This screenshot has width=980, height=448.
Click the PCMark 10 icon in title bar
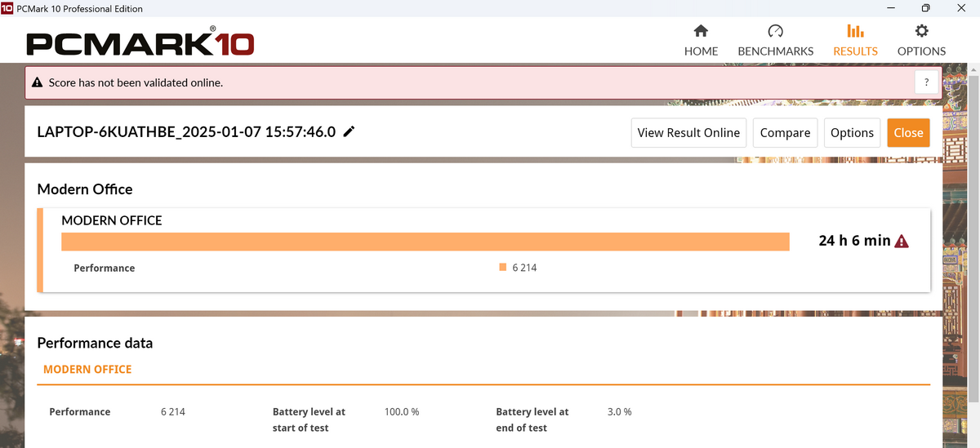pos(7,8)
